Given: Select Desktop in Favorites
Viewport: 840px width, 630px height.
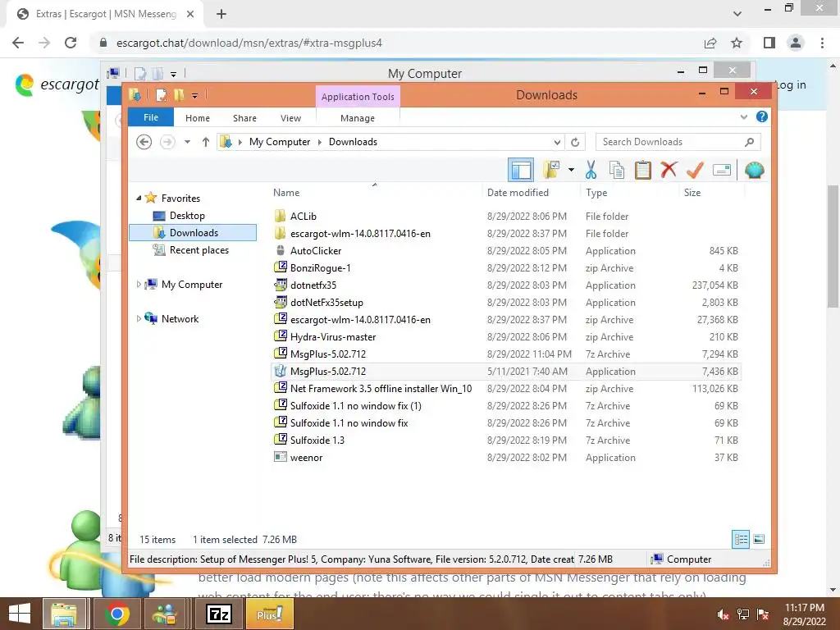Looking at the screenshot, I should point(187,216).
